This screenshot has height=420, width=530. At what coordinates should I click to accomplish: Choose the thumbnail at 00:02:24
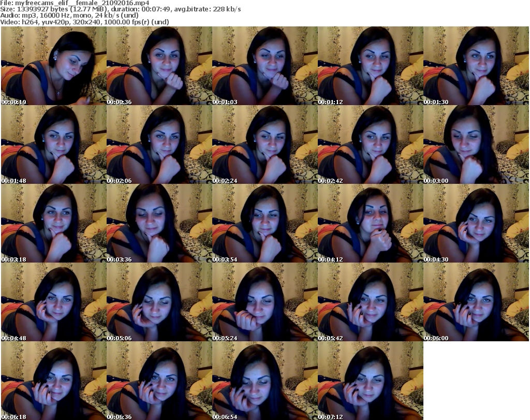264,144
